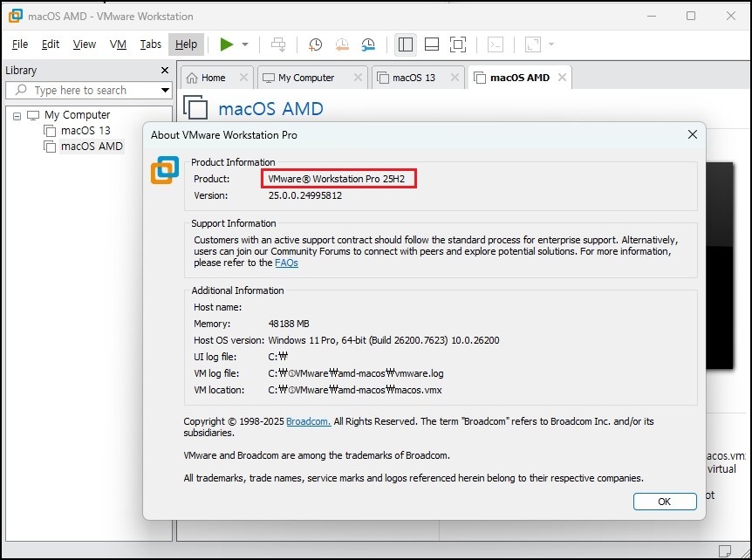Open the File menu

click(20, 44)
